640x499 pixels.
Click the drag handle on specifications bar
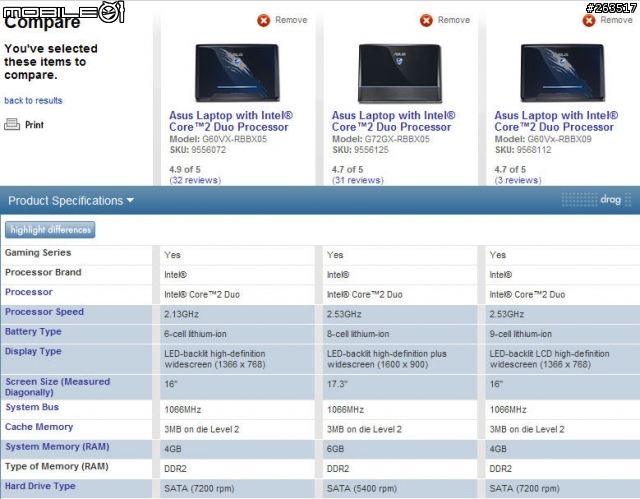[596, 200]
